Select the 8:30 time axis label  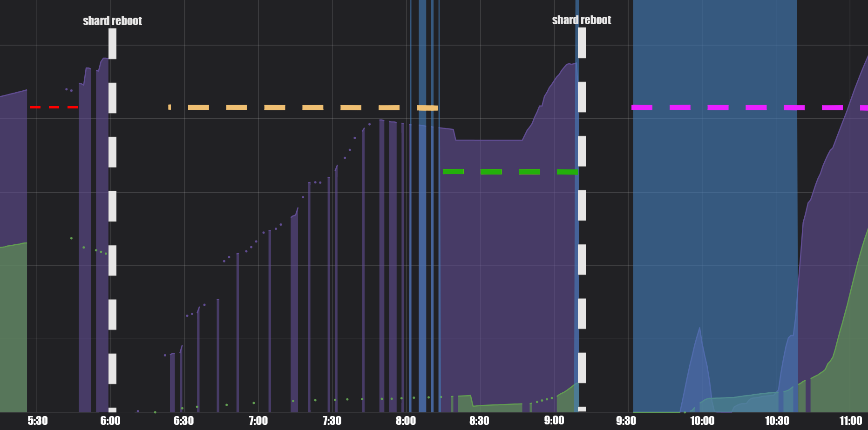[x=479, y=421]
